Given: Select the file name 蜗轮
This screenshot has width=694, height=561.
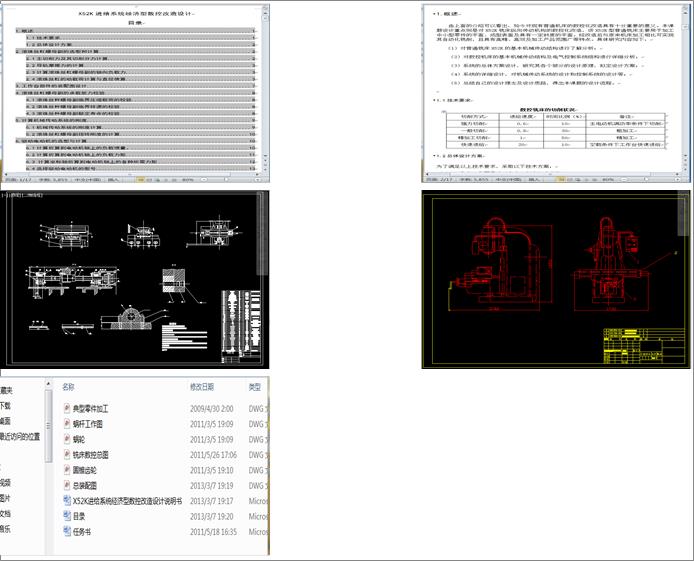Looking at the screenshot, I should coord(79,440).
